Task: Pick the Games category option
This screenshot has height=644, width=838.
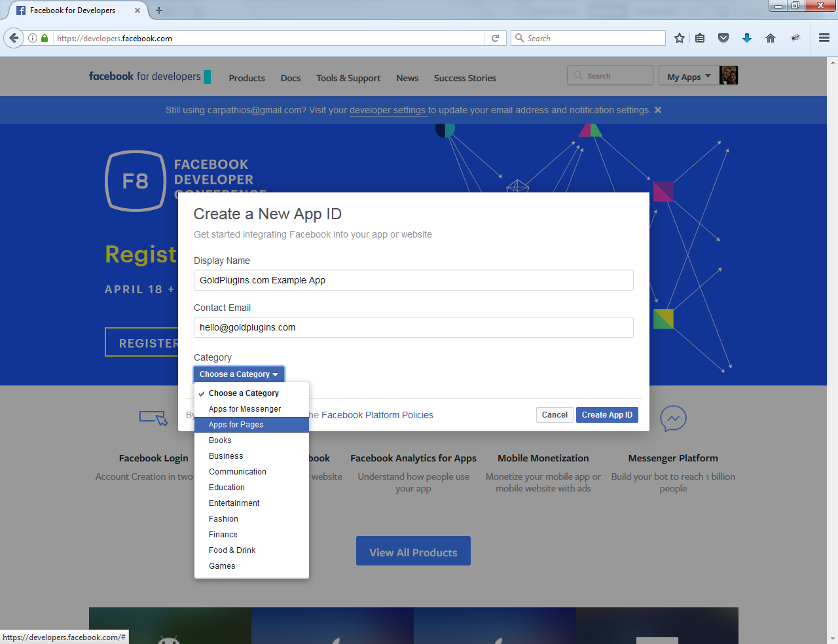Action: (x=222, y=566)
